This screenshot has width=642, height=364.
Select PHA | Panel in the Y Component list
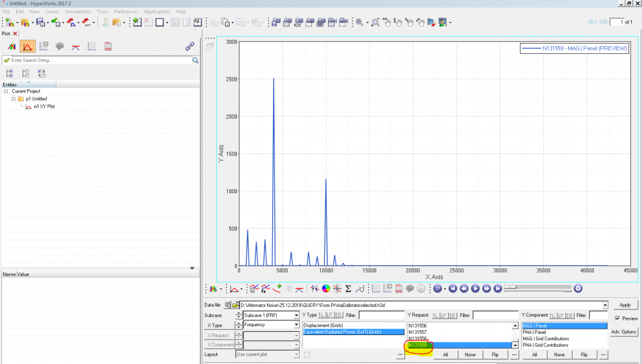(564, 332)
